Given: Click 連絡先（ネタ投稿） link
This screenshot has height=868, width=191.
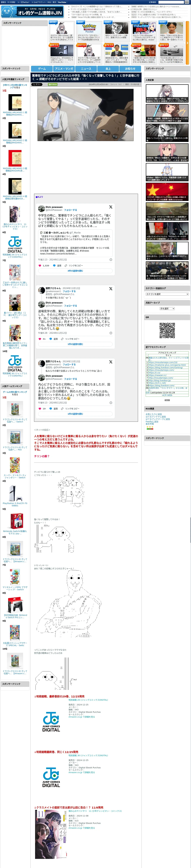Looking at the screenshot, I should (x=8, y=2).
